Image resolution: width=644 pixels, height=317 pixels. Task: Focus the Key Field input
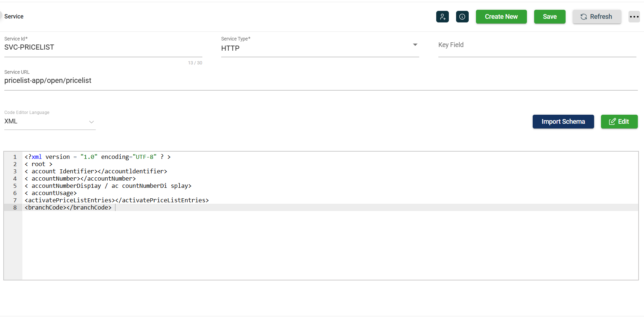pos(537,45)
